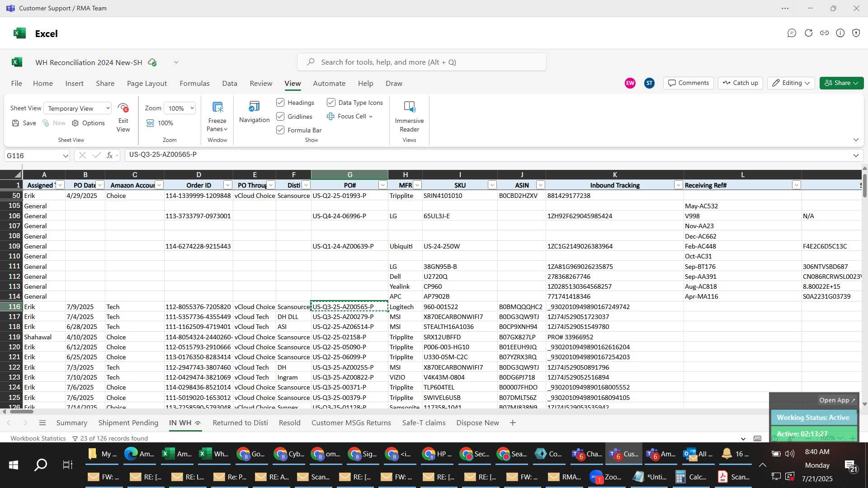The width and height of the screenshot is (868, 488).
Task: Click the info icon in header
Action: pos(840,33)
